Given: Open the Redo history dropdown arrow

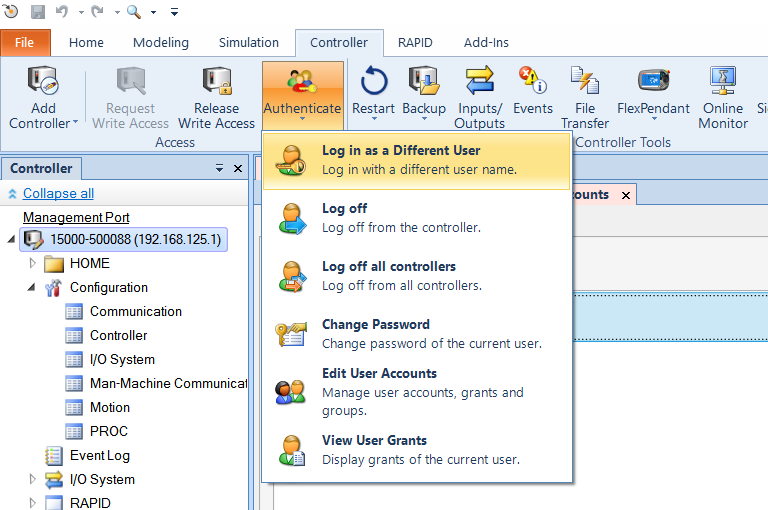Looking at the screenshot, I should 118,12.
